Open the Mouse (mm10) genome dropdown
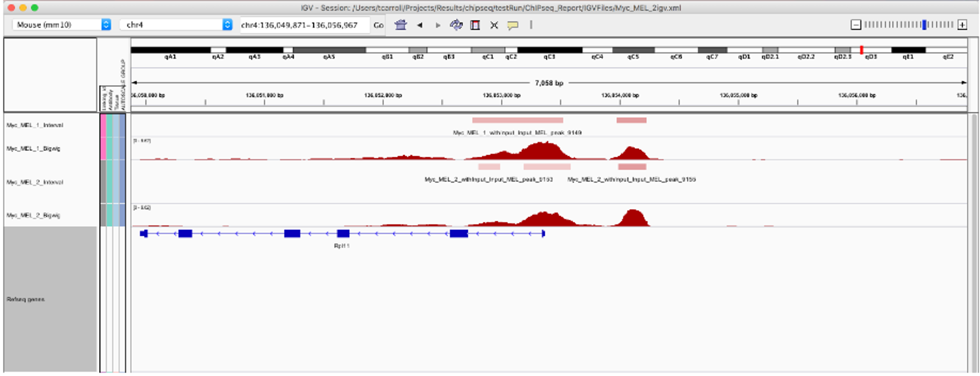 (61, 24)
